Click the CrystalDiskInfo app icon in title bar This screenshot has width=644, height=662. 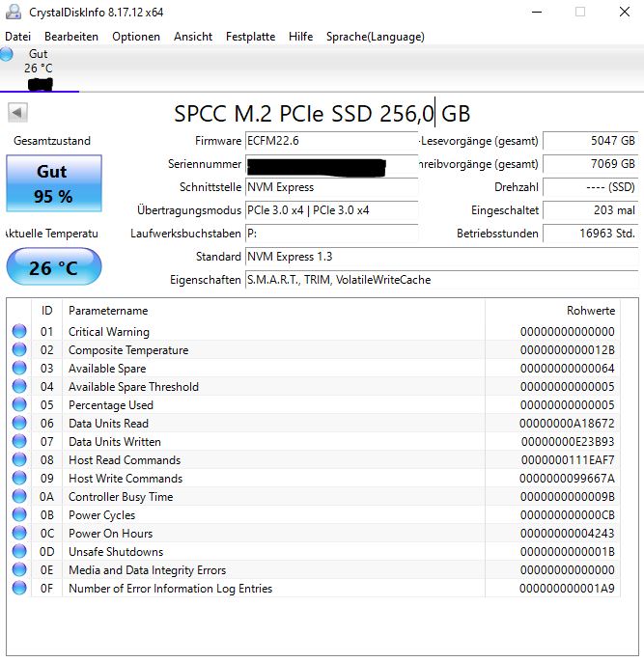[x=14, y=12]
